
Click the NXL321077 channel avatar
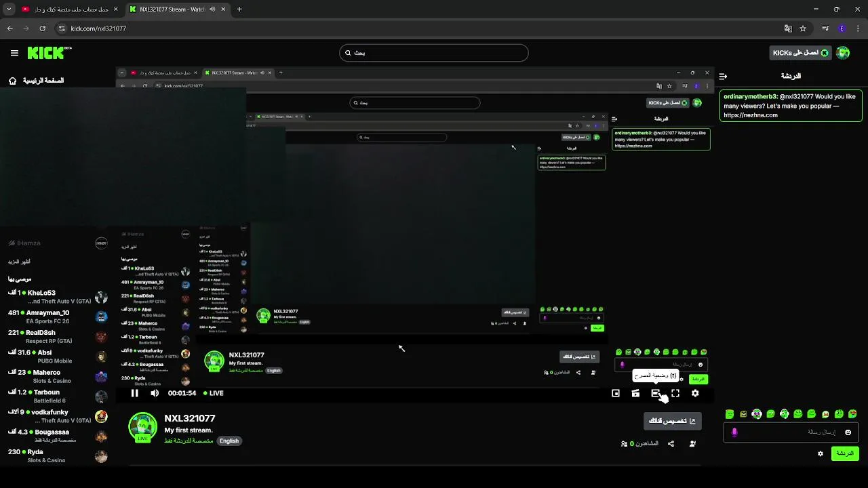pyautogui.click(x=143, y=428)
